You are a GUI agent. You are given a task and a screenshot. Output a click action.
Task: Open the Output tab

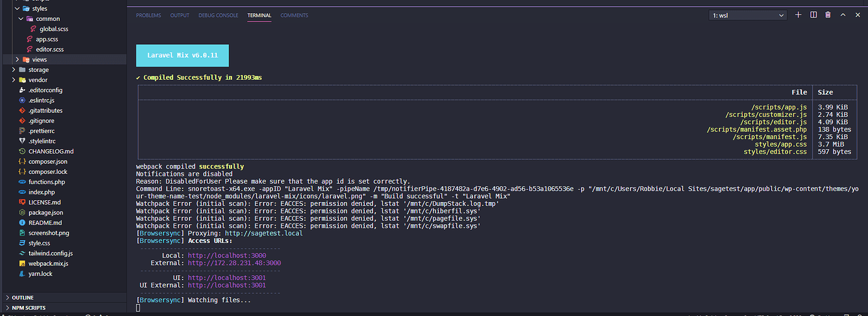(179, 15)
